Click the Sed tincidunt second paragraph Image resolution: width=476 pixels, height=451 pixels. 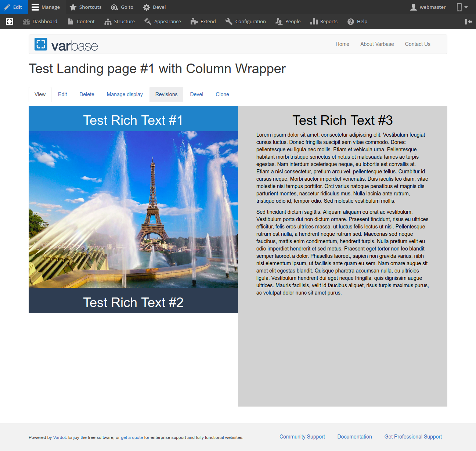click(x=343, y=252)
